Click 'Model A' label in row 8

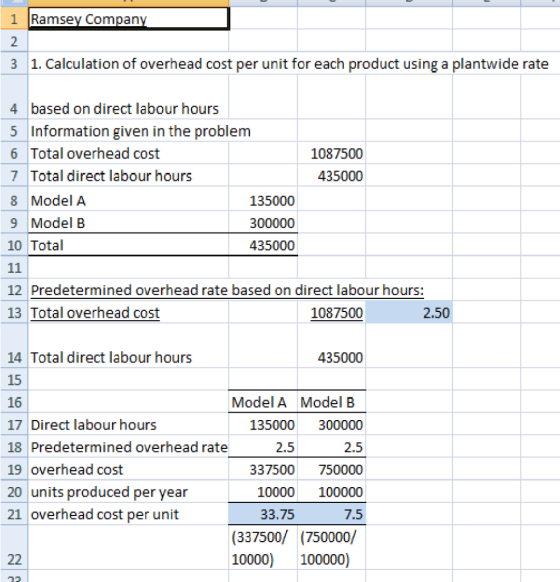pos(58,200)
